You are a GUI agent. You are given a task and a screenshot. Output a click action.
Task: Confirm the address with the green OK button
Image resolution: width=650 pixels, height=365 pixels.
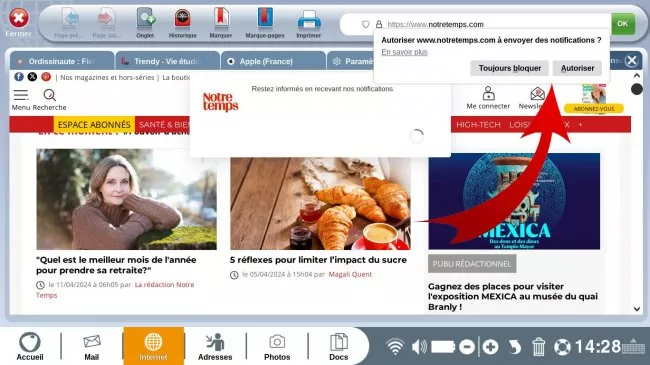tap(623, 24)
